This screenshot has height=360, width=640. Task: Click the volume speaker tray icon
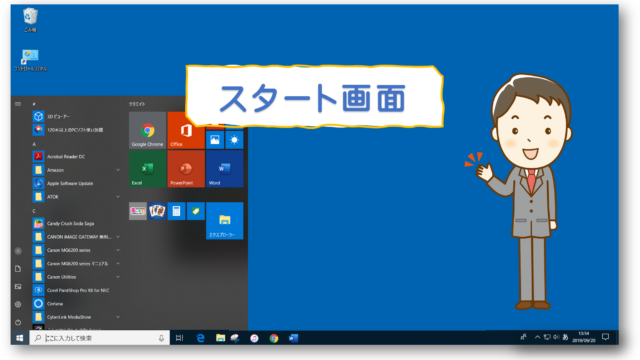point(556,337)
